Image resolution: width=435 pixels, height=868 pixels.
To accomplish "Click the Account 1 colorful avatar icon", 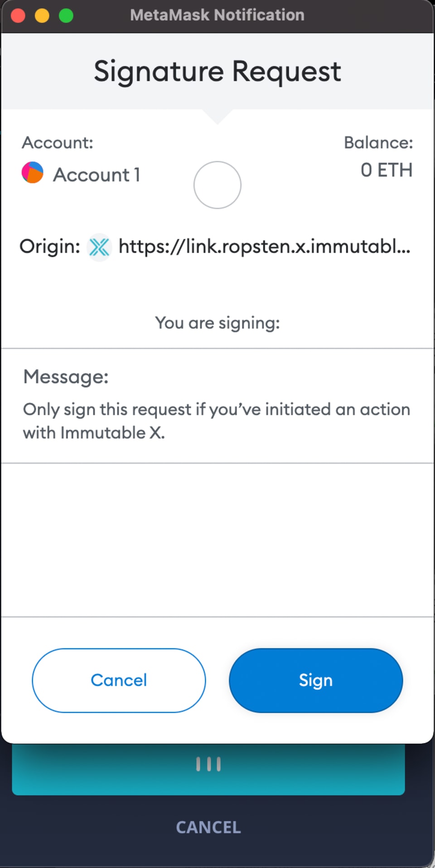I will click(x=33, y=173).
